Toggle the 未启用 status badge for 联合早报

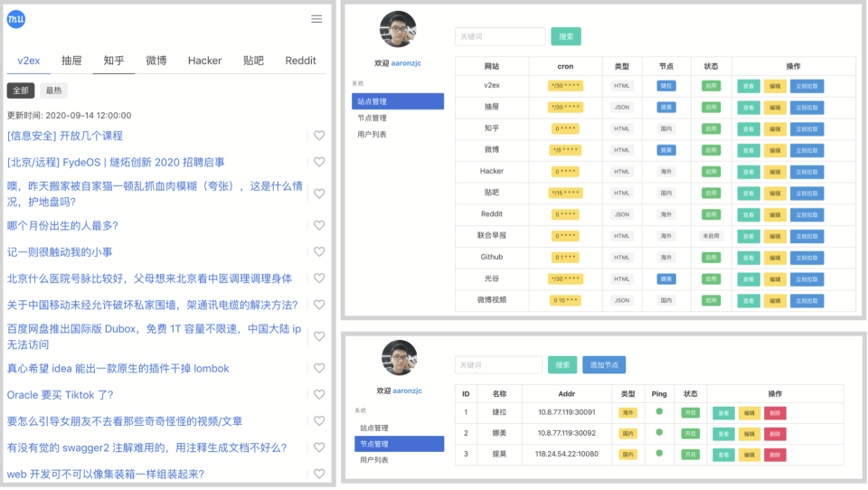pos(711,236)
